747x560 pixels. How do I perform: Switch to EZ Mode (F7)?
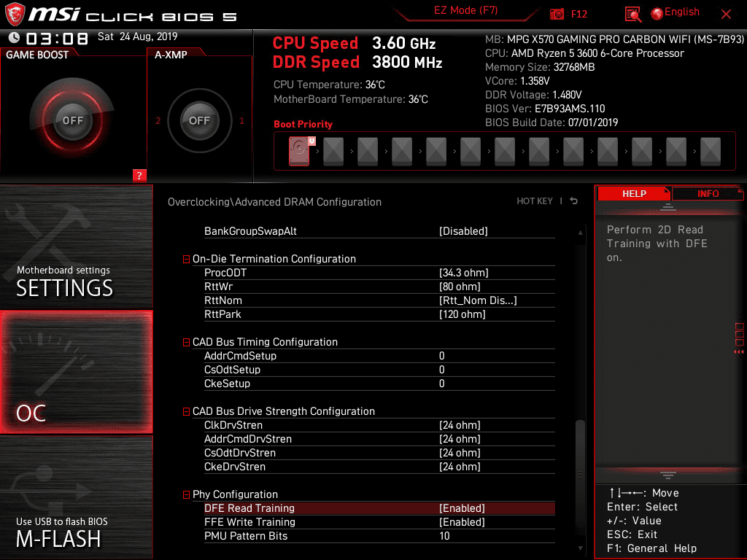(465, 10)
